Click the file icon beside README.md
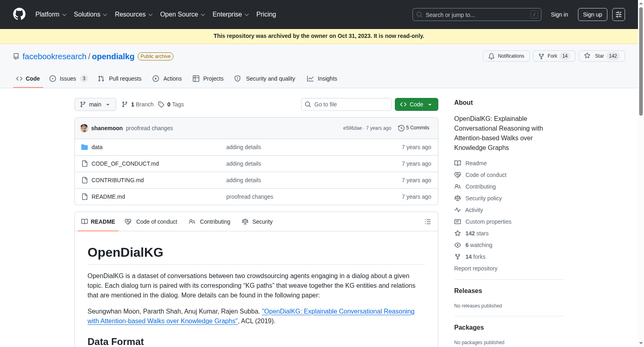The height and width of the screenshot is (347, 644). 85,197
